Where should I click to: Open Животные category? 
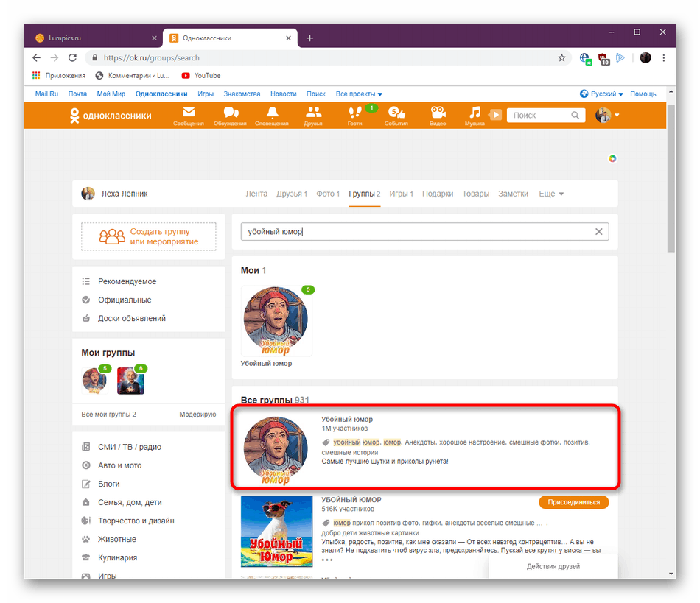[117, 539]
